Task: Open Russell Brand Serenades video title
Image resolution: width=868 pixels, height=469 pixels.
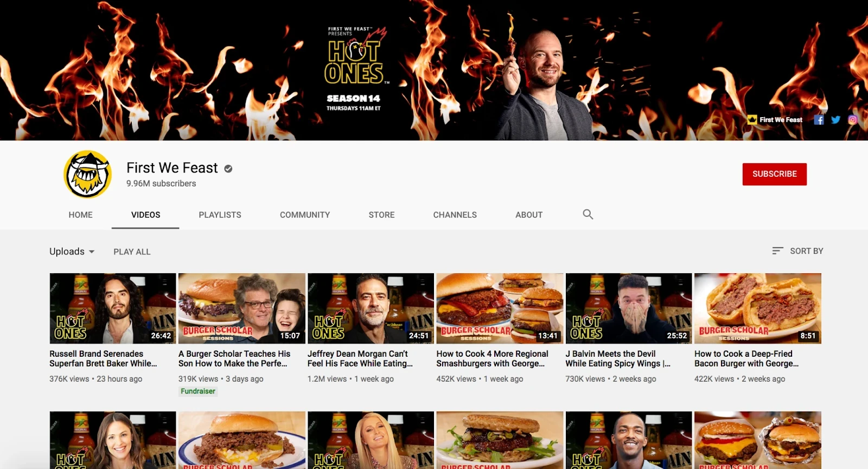Action: 103,358
